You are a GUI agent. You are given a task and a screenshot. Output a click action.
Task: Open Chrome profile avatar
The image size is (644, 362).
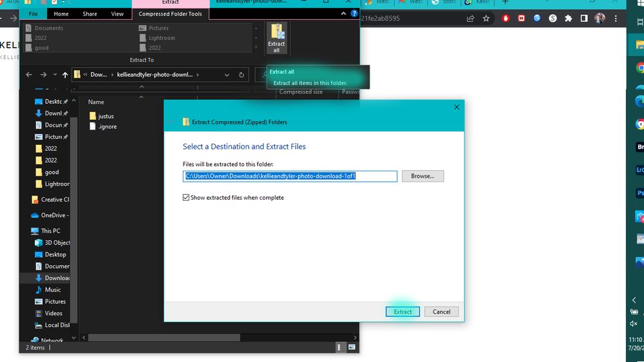click(x=600, y=19)
